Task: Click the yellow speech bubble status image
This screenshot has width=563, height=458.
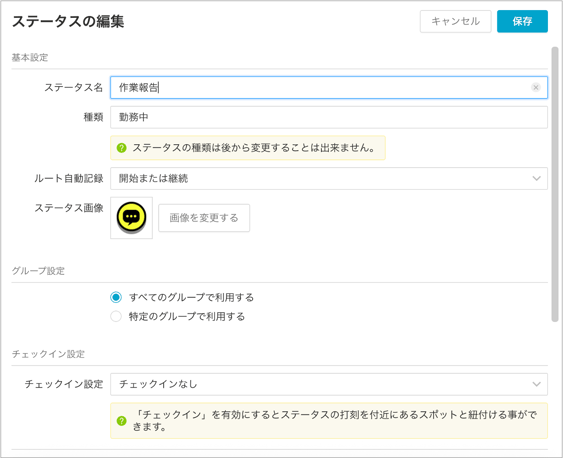Action: click(x=131, y=218)
